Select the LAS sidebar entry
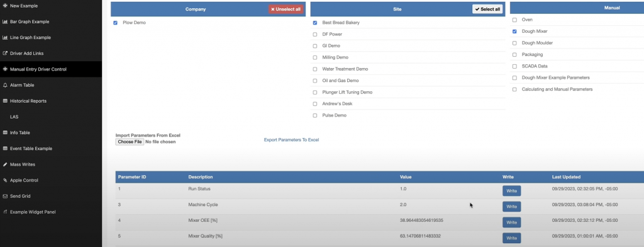Viewport: 644px width, 247px height. (14, 117)
